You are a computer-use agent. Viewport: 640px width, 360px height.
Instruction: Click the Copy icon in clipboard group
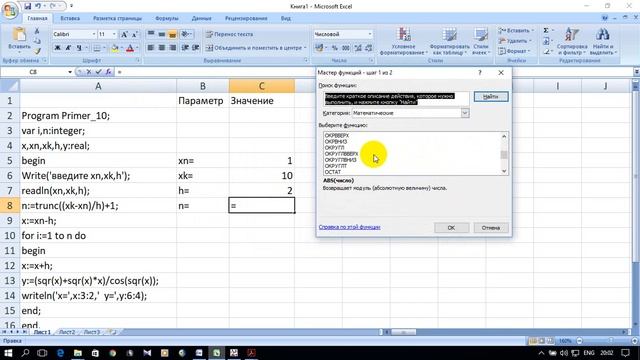[37, 41]
